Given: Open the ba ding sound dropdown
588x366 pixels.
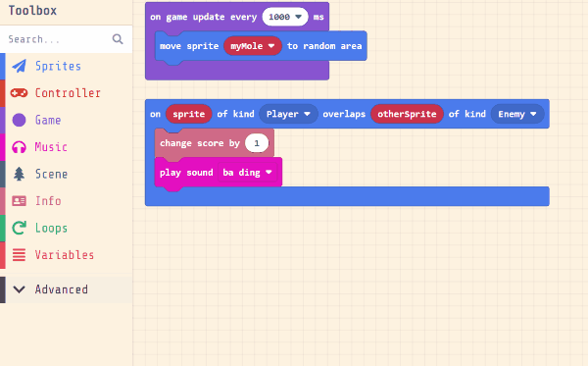Looking at the screenshot, I should tap(247, 173).
